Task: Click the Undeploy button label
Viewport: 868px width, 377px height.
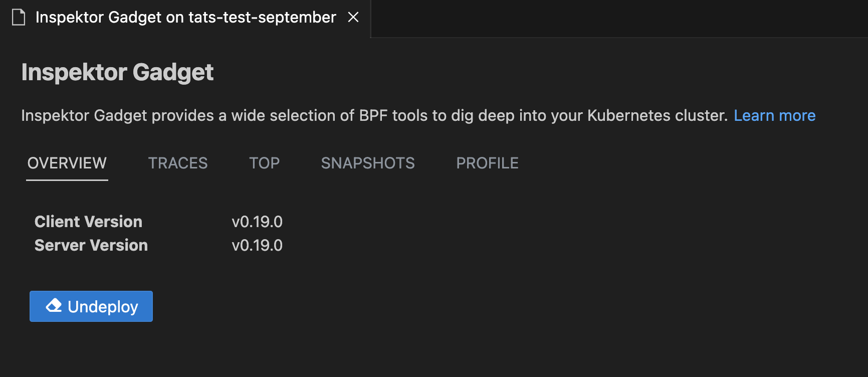Action: [103, 307]
